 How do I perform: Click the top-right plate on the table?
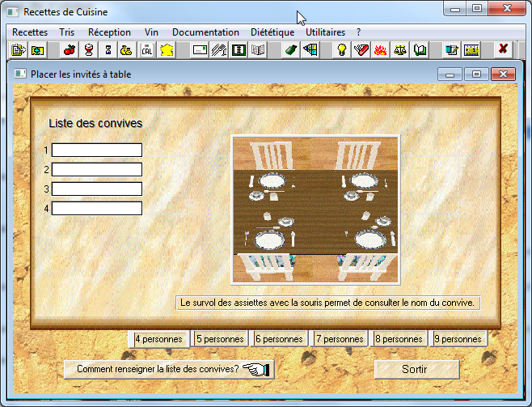[x=364, y=180]
